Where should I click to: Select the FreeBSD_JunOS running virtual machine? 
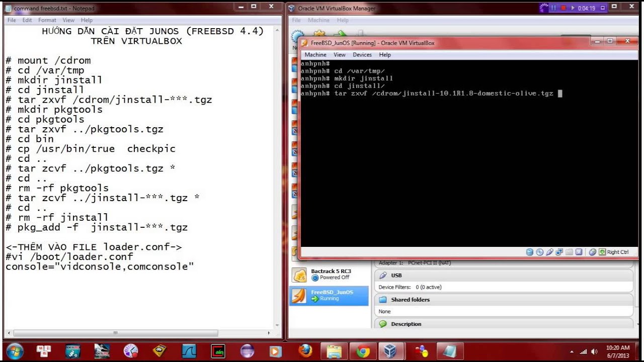tap(329, 296)
